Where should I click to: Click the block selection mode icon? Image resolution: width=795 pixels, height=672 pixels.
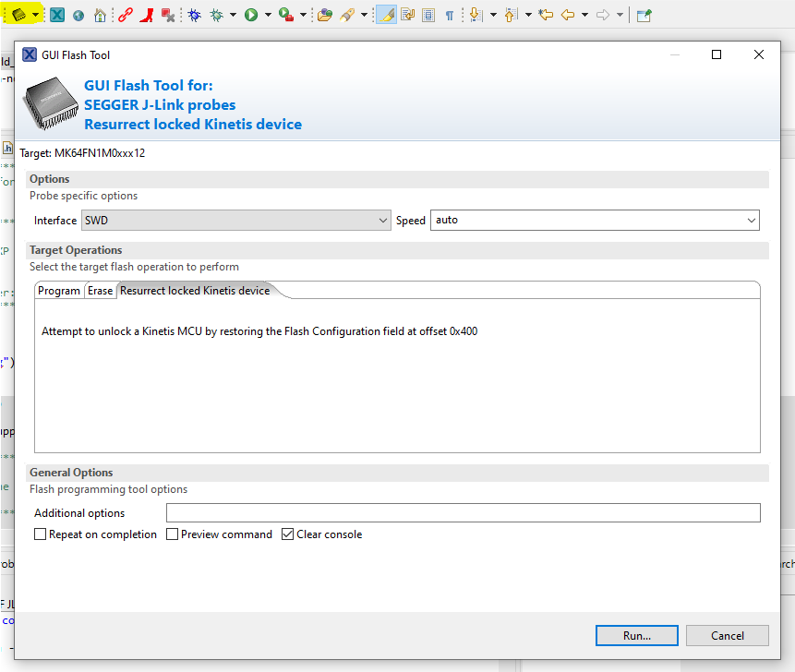[428, 15]
